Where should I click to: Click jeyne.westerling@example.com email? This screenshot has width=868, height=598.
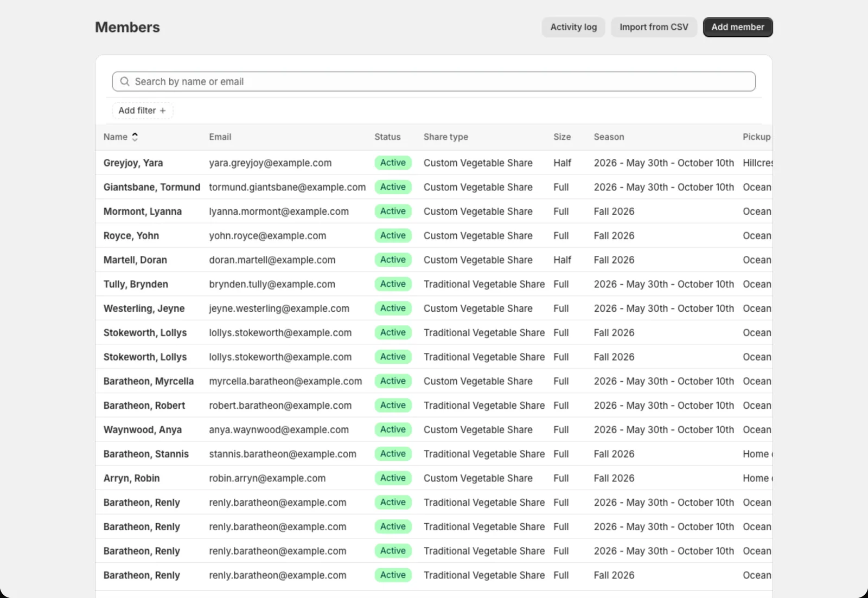[279, 308]
